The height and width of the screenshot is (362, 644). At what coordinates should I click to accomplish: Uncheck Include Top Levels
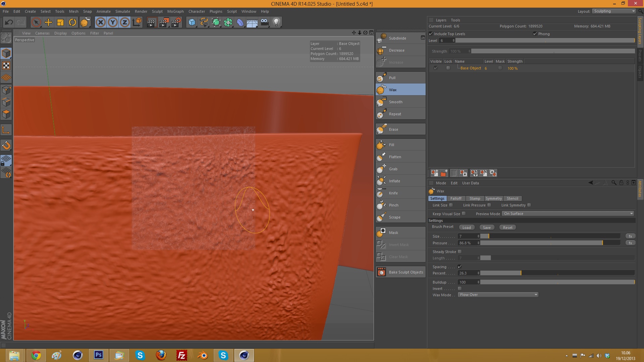coord(431,34)
